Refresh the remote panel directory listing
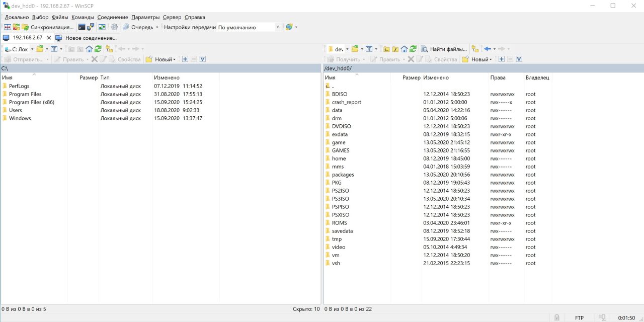This screenshot has width=644, height=322. click(413, 49)
